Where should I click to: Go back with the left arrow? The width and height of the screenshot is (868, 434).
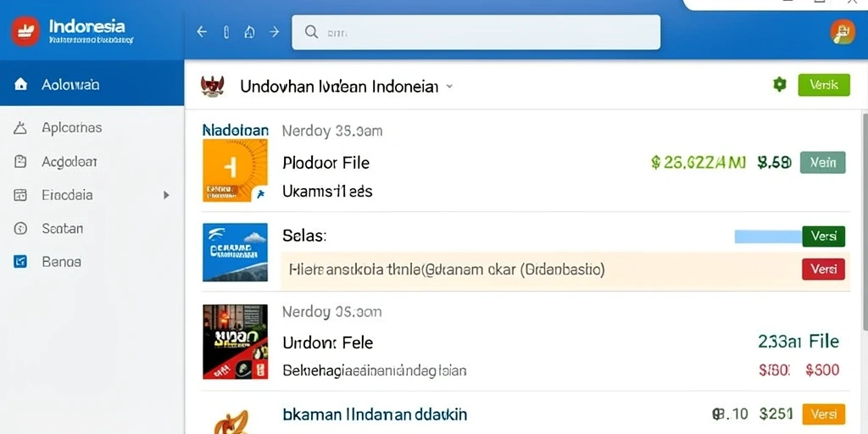click(x=202, y=32)
